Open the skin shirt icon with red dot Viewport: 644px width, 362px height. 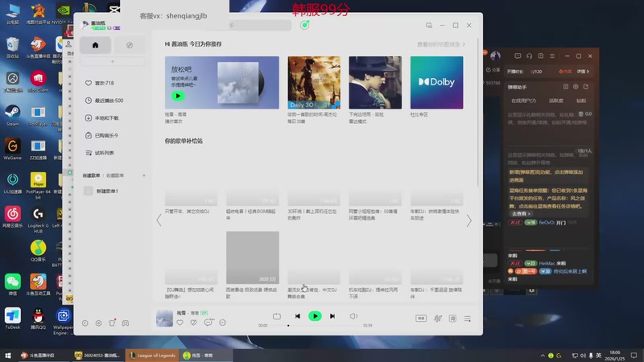click(x=112, y=323)
